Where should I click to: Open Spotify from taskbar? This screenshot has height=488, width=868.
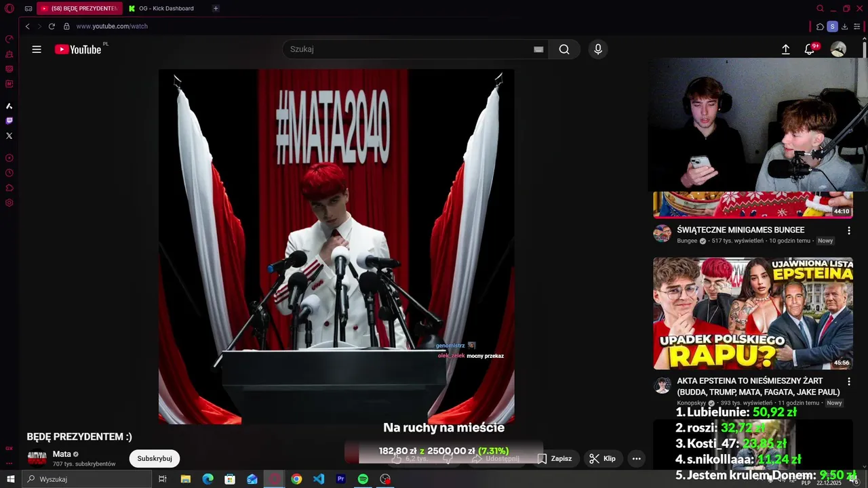pos(363,479)
